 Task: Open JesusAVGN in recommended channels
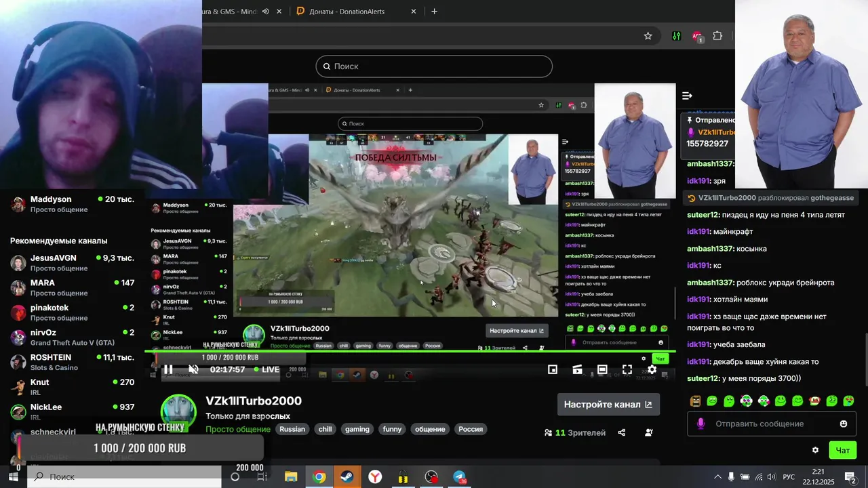[x=71, y=263]
